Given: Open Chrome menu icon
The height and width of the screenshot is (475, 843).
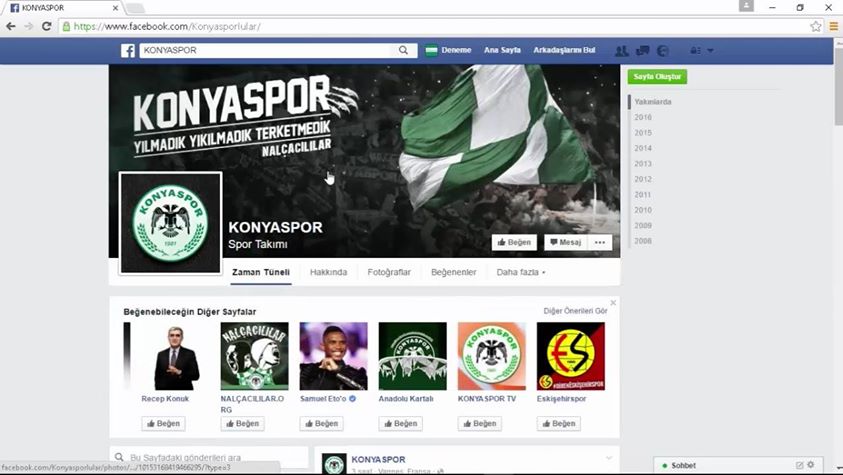Looking at the screenshot, I should (833, 26).
